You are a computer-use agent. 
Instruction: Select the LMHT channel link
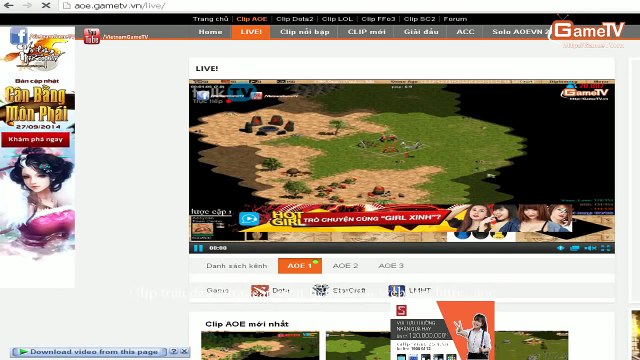(x=420, y=291)
